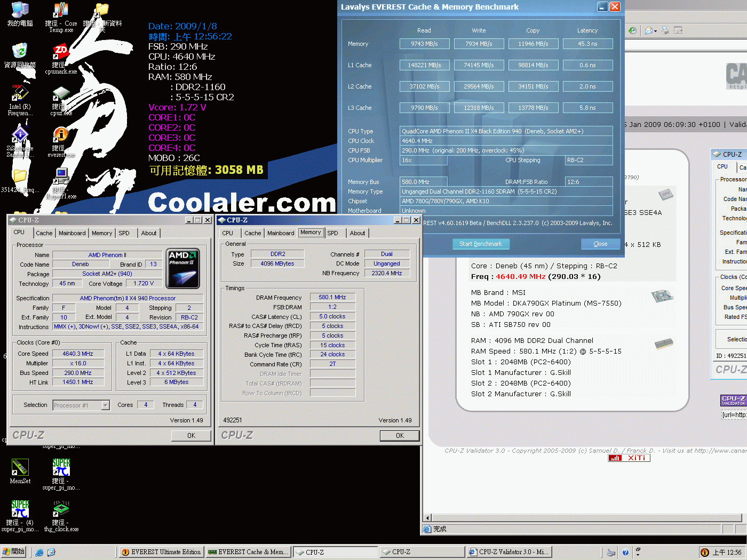Click the browser toolbar Edit page icon

coord(678,30)
